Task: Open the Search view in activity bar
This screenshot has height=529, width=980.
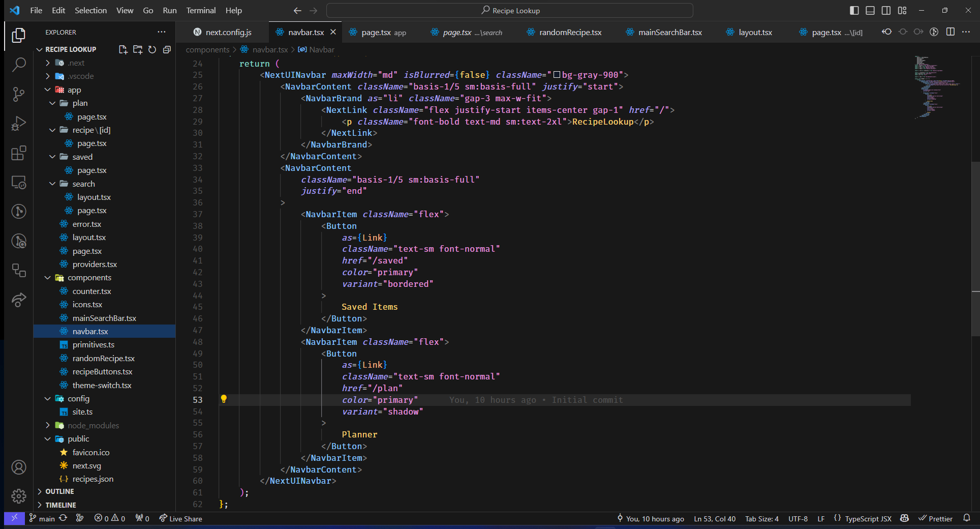Action: [19, 65]
